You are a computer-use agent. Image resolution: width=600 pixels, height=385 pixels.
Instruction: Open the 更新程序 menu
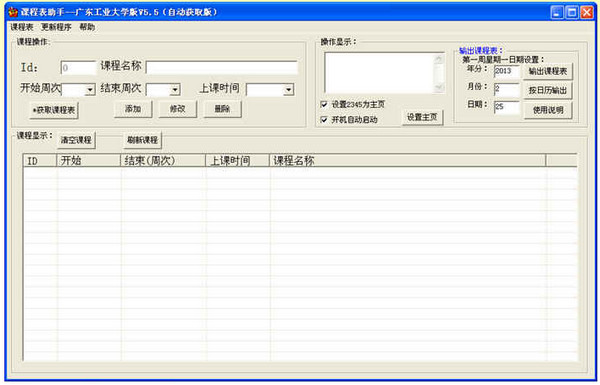click(56, 27)
